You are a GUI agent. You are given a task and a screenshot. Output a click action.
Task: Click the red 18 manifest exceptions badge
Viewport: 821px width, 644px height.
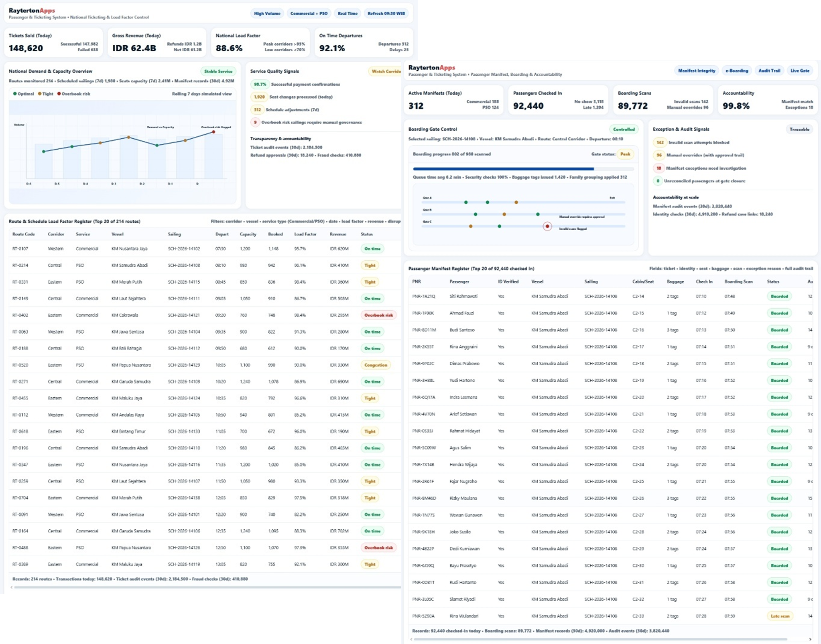[658, 168]
